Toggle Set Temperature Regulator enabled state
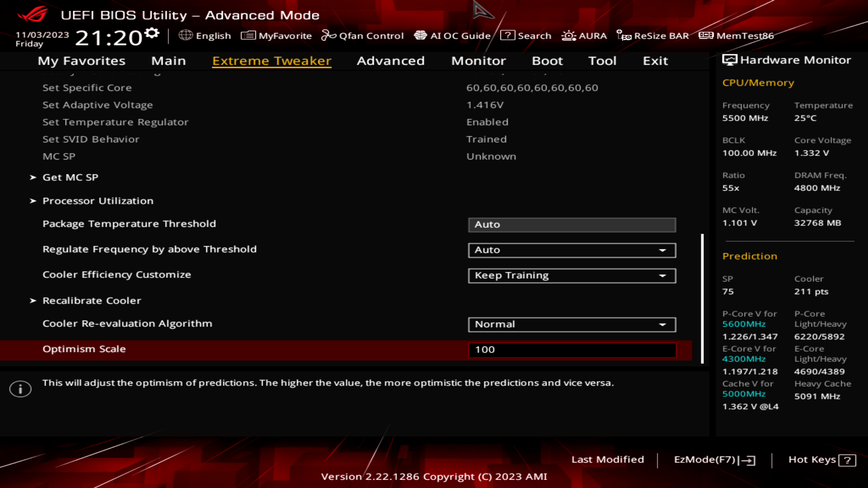The image size is (868, 488). [486, 122]
